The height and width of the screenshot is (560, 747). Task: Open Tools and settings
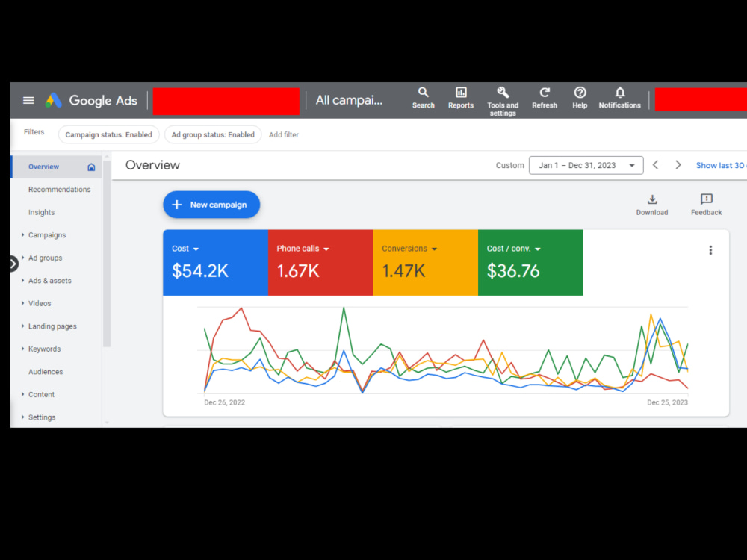pos(503,102)
